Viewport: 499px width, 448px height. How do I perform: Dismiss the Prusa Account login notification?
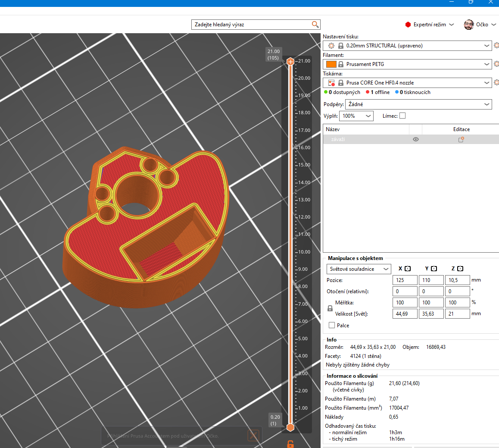(x=253, y=435)
